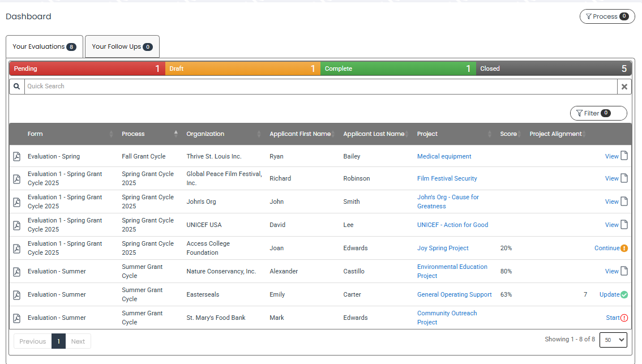Viewport: 642px width, 364px height.
Task: Open PDF icon for Easterseals row
Action: (x=17, y=295)
